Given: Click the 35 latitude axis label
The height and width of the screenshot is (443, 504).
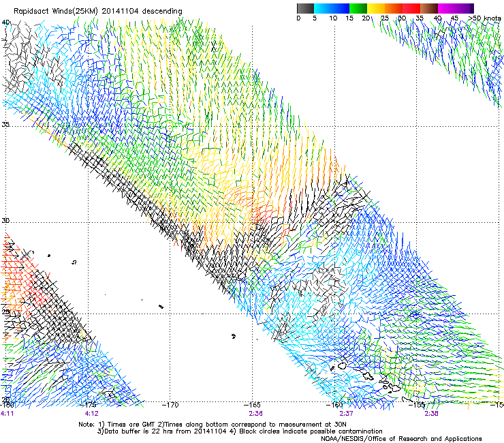Looking at the screenshot, I should pos(5,124).
